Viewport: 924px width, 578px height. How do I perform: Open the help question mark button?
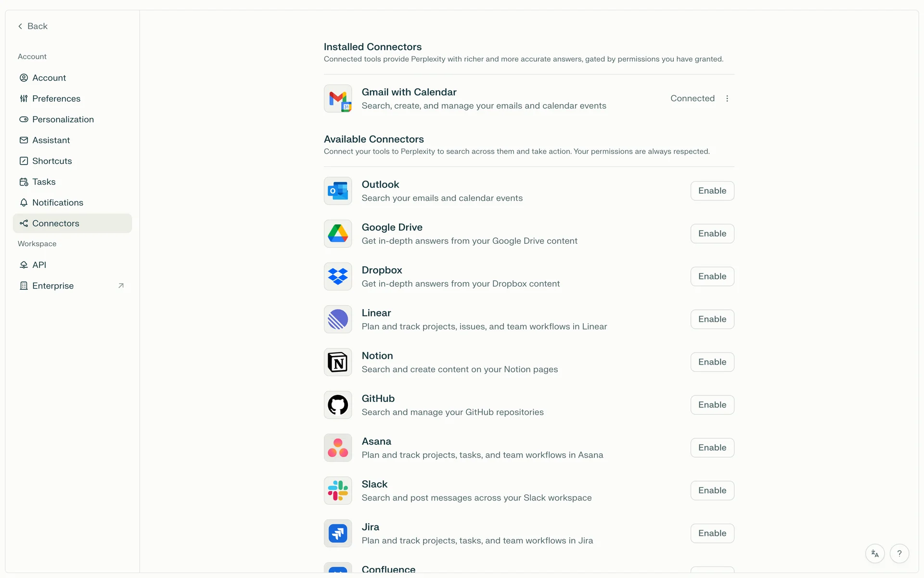pyautogui.click(x=899, y=554)
